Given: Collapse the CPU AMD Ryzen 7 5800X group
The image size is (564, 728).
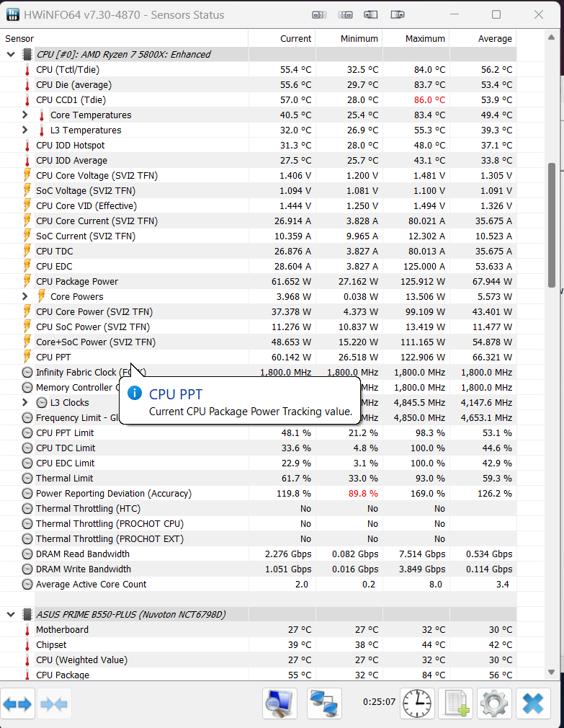Looking at the screenshot, I should [11, 54].
